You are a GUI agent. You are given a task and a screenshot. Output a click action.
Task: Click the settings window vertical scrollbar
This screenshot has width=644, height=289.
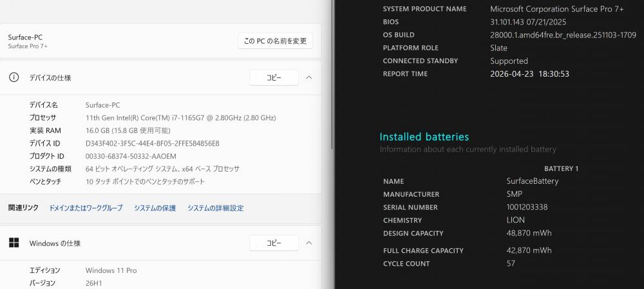pyautogui.click(x=332, y=74)
